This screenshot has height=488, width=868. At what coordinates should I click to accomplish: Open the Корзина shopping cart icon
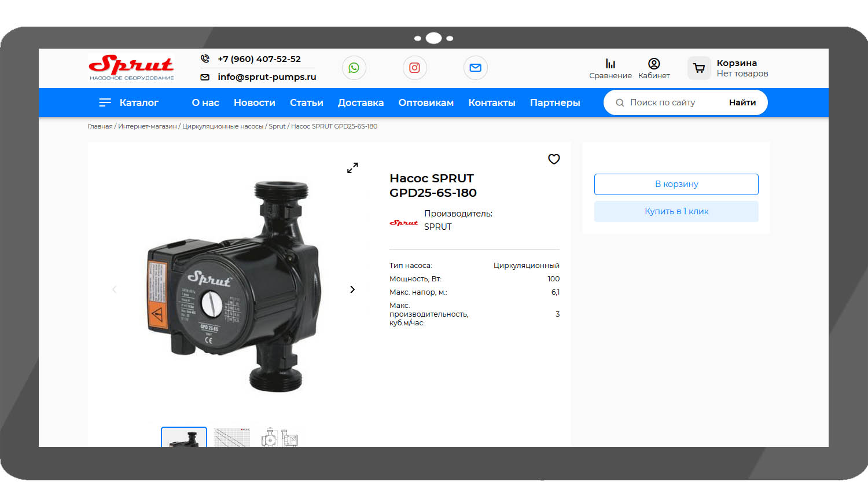click(699, 68)
